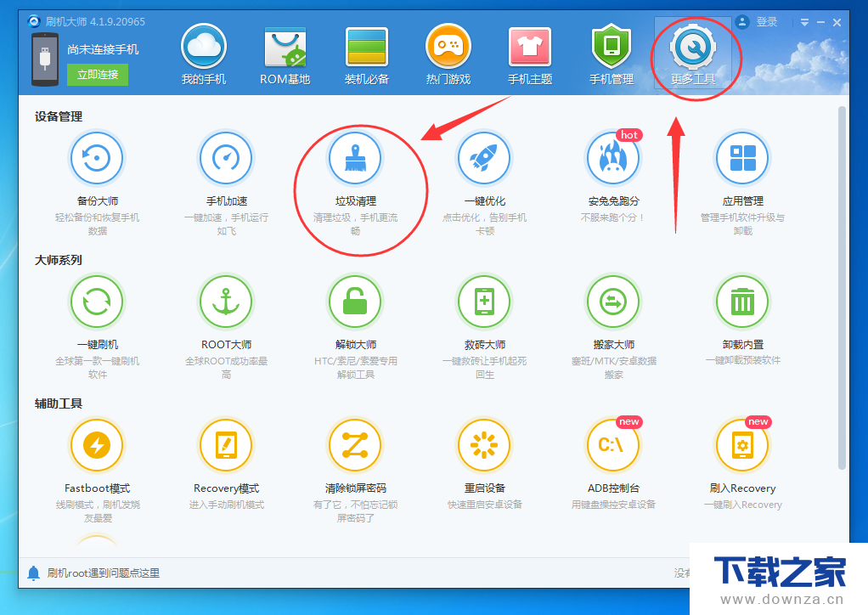Open 刷机root遇到问题点这里 link

[104, 573]
